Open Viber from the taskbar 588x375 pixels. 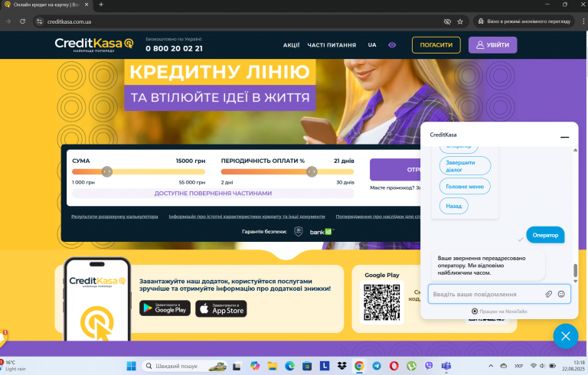[x=429, y=366]
